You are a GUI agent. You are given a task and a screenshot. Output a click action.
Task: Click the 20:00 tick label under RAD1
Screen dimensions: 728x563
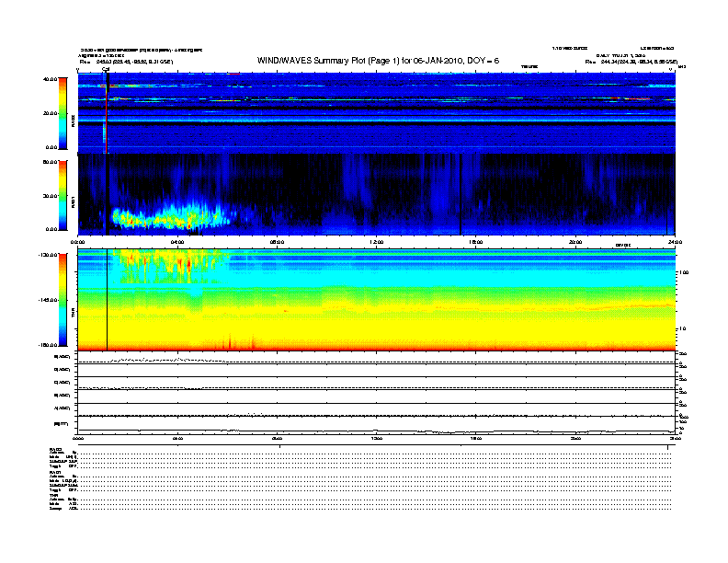tap(575, 242)
